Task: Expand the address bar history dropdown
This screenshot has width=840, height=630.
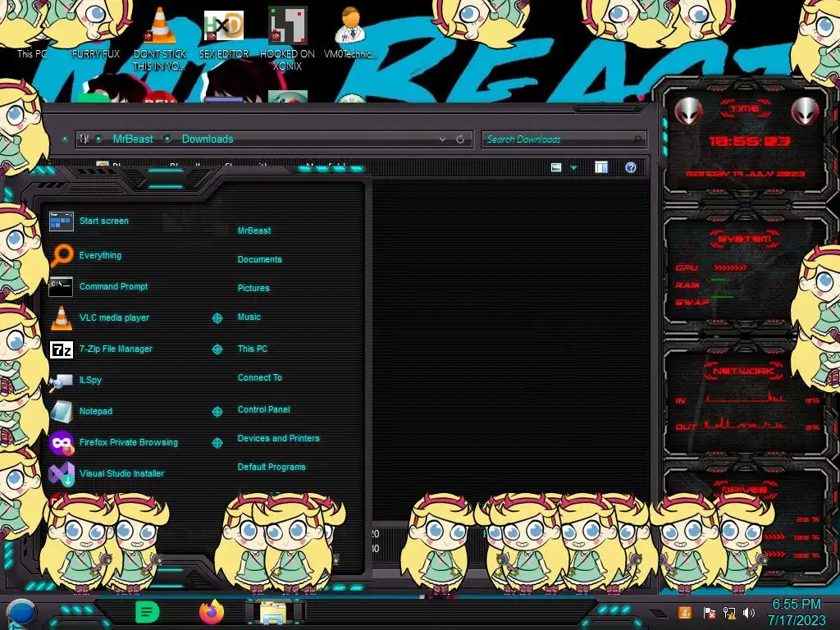Action: pyautogui.click(x=442, y=139)
